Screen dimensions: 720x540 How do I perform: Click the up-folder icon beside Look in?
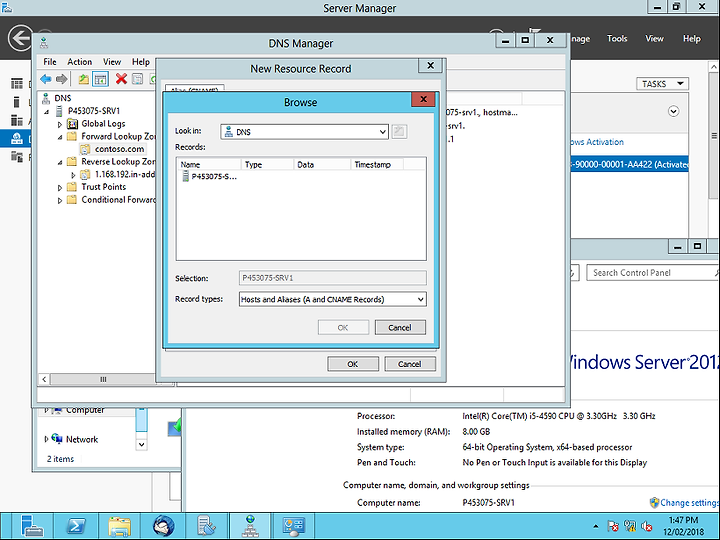coord(399,131)
